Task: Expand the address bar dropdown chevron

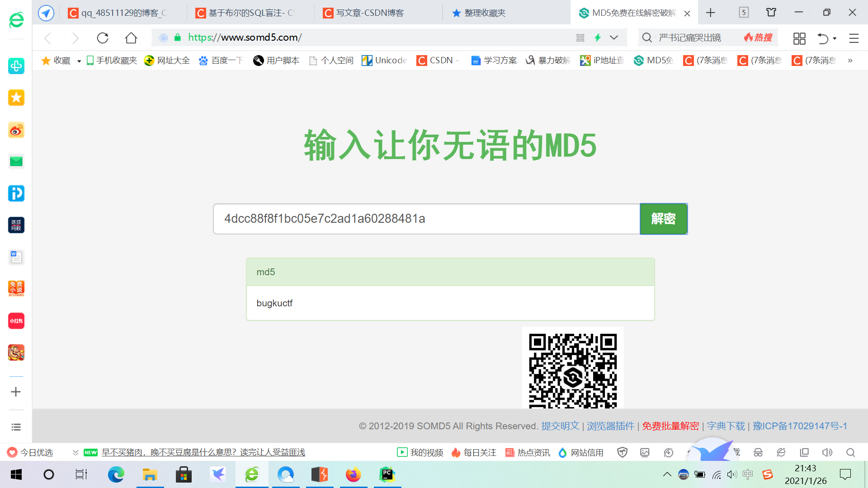Action: [614, 38]
